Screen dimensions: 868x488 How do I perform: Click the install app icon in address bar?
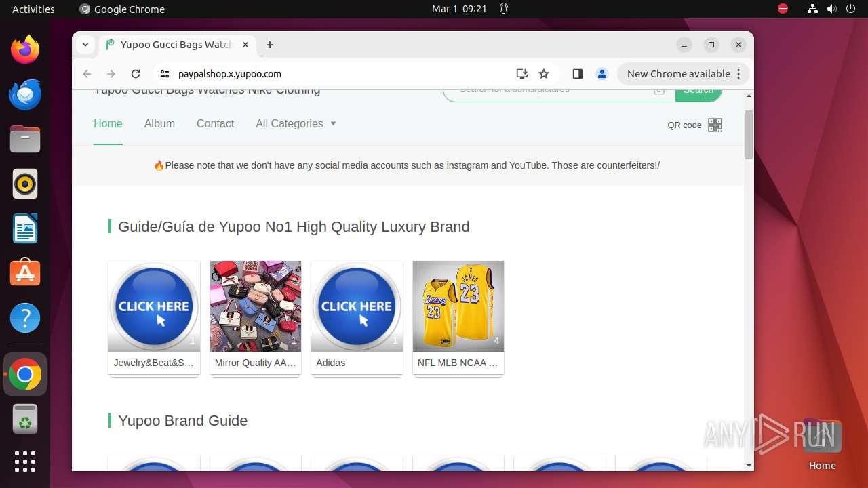[521, 74]
